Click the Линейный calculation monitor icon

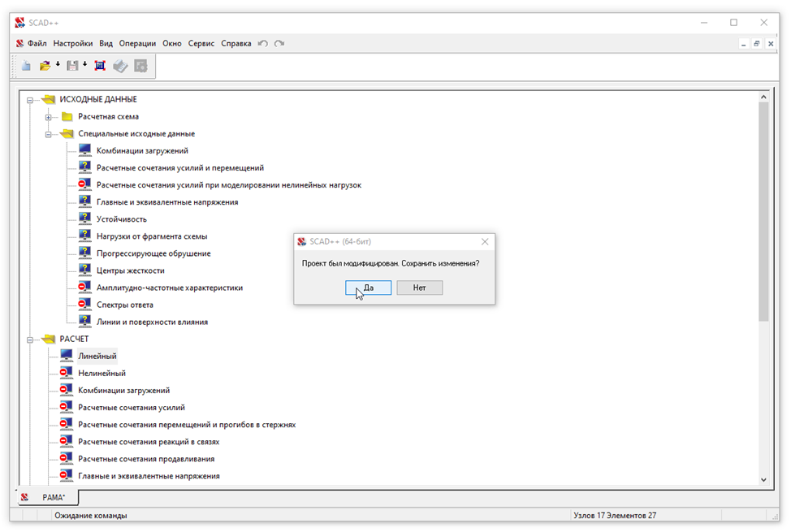[x=66, y=355]
